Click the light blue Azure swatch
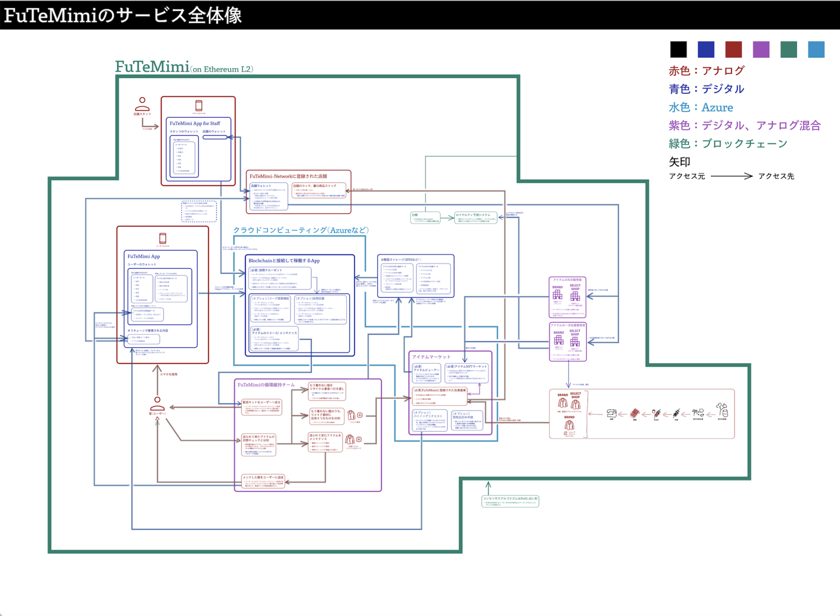This screenshot has width=840, height=616. [x=816, y=49]
